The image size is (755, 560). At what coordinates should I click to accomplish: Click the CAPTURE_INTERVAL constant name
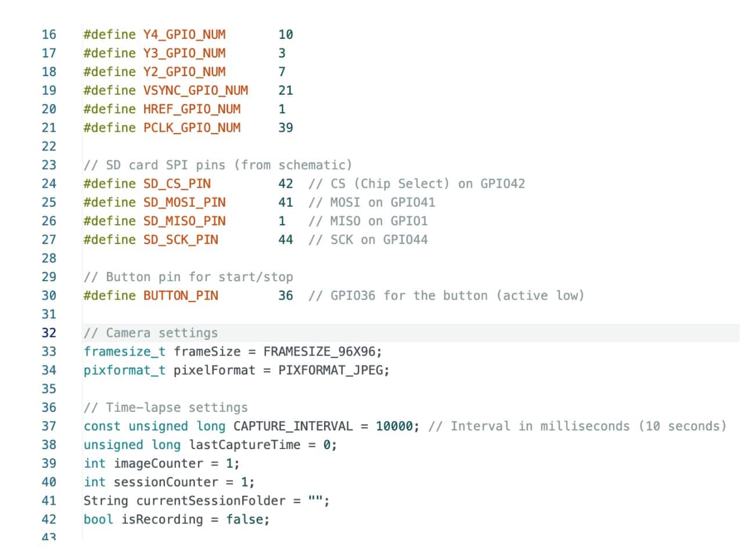click(x=293, y=426)
